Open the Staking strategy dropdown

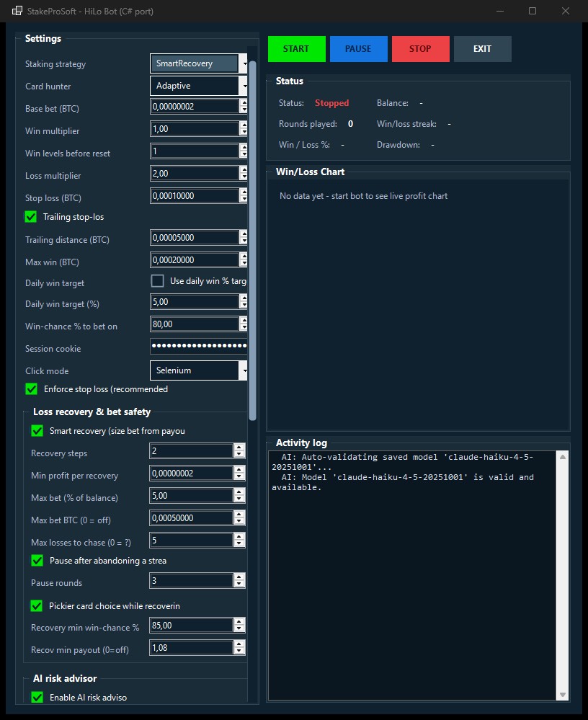198,63
